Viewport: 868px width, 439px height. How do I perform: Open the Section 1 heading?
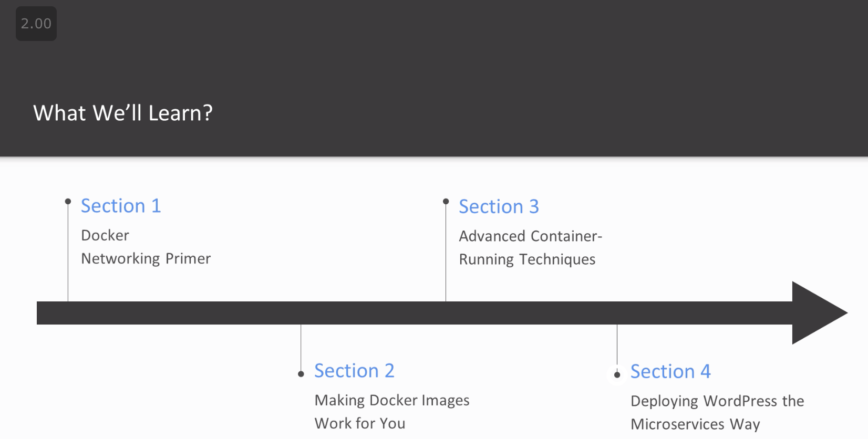click(x=121, y=206)
